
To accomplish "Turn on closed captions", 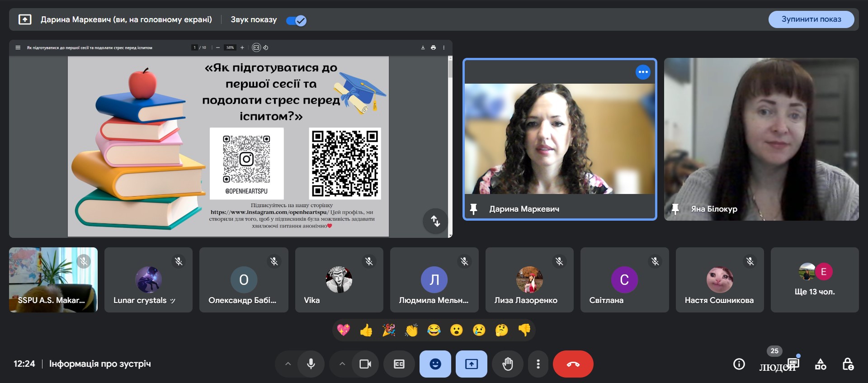I will [x=399, y=364].
